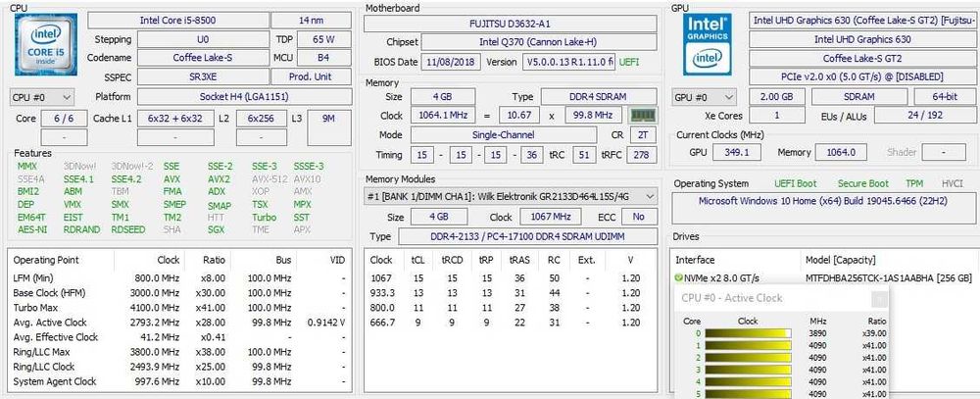The image size is (980, 399).
Task: Click the AVX2 feature flag
Action: pyautogui.click(x=219, y=178)
